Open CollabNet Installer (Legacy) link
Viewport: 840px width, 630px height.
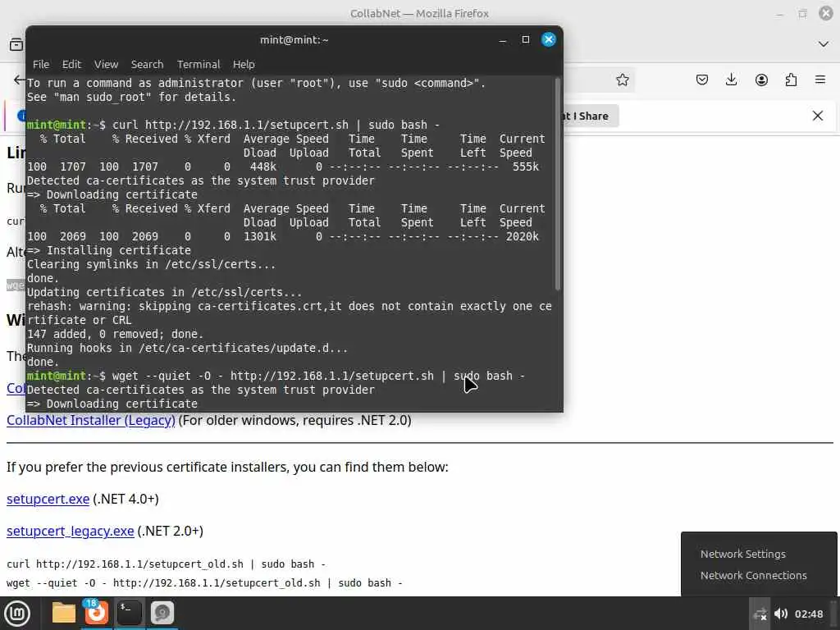pyautogui.click(x=90, y=420)
